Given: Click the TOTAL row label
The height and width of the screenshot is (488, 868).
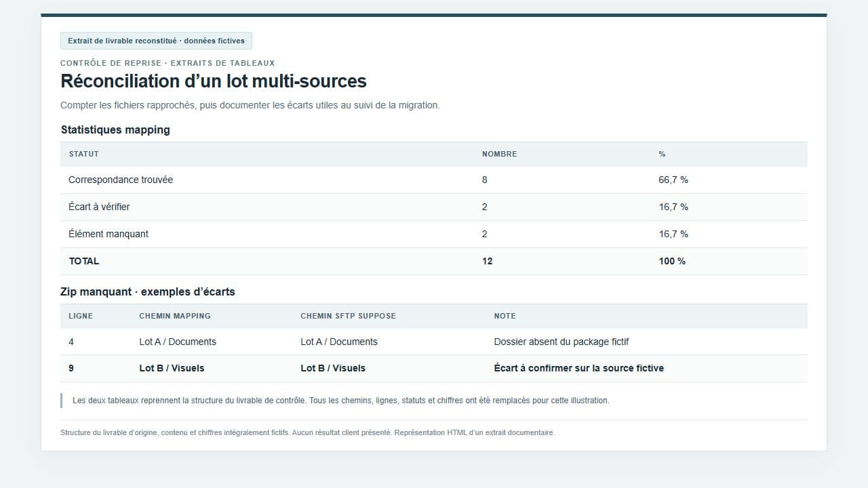Looking at the screenshot, I should coord(84,261).
